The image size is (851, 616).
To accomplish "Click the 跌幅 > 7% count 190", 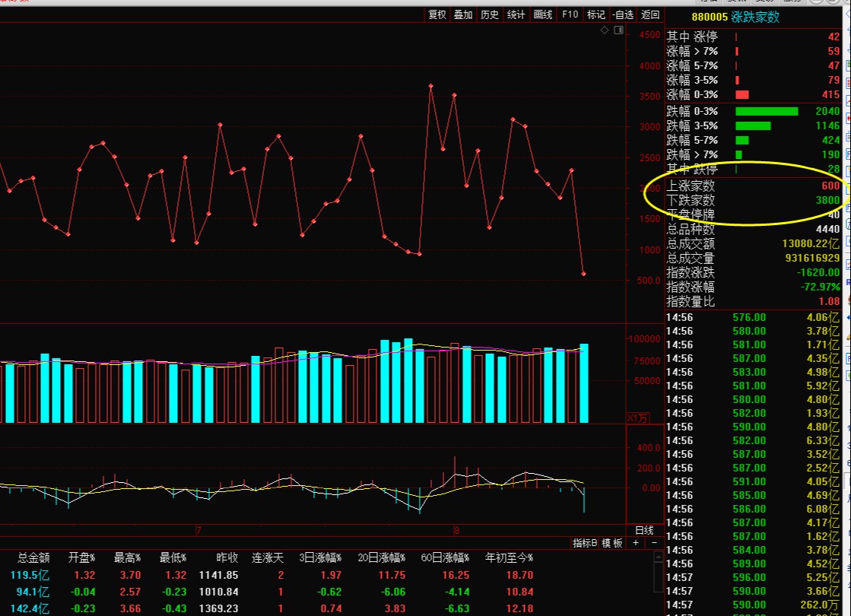I will pyautogui.click(x=830, y=154).
